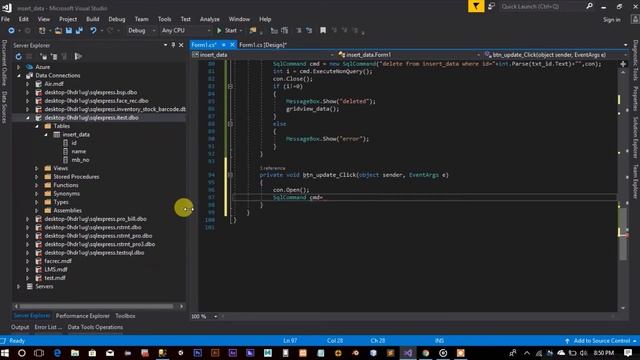Click the Undo toolbar icon

[93, 31]
